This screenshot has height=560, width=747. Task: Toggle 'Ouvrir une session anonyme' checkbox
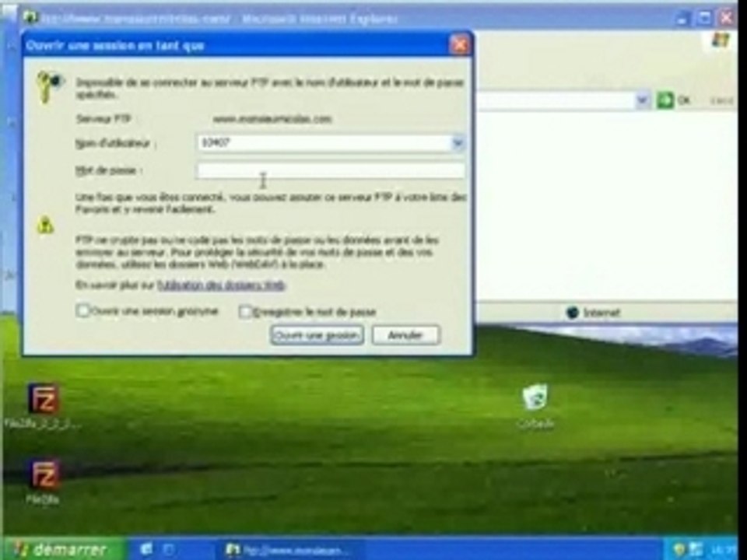[x=83, y=311]
